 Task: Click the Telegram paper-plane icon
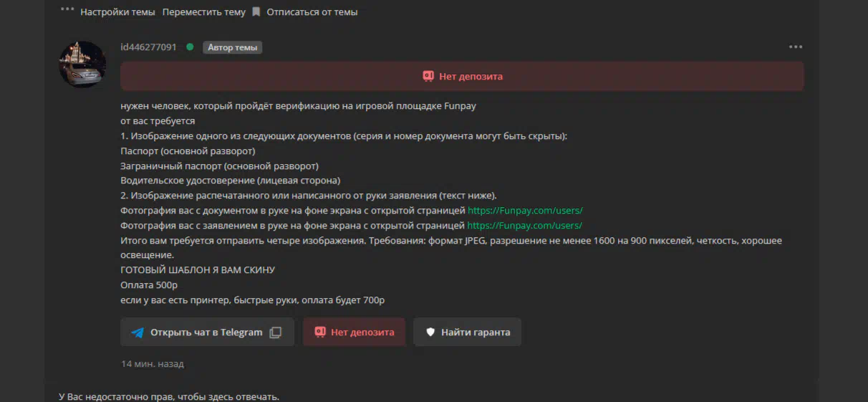pyautogui.click(x=138, y=332)
